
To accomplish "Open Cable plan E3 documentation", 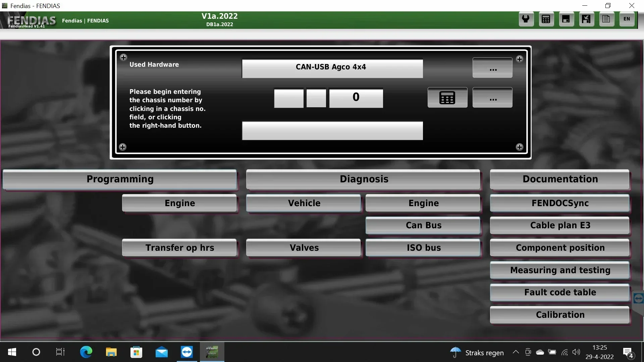I will tap(560, 225).
